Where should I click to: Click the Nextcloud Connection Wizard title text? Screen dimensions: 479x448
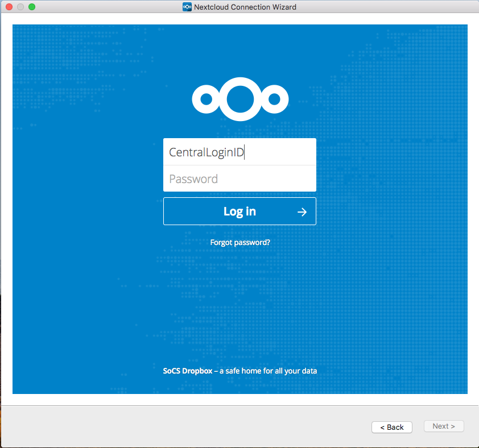pos(245,7)
